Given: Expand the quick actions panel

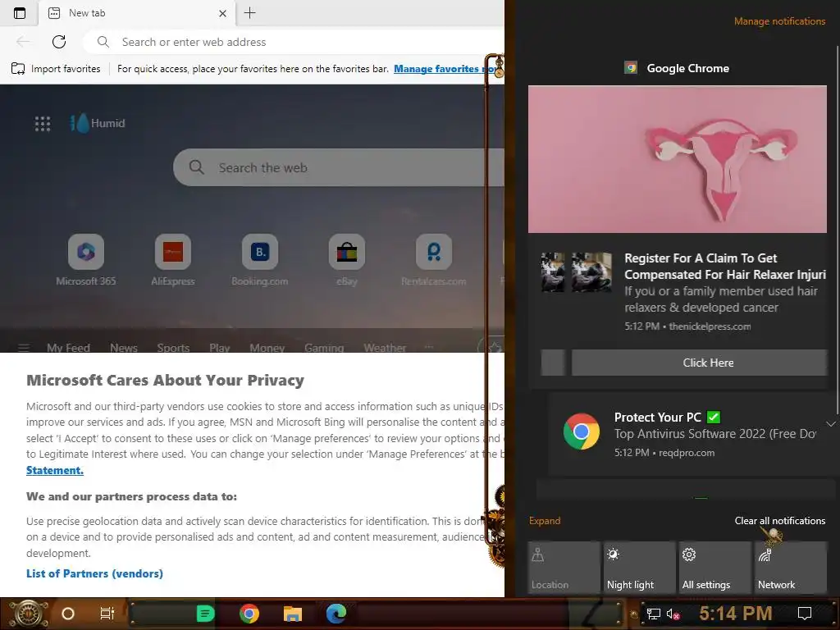Looking at the screenshot, I should (x=545, y=521).
